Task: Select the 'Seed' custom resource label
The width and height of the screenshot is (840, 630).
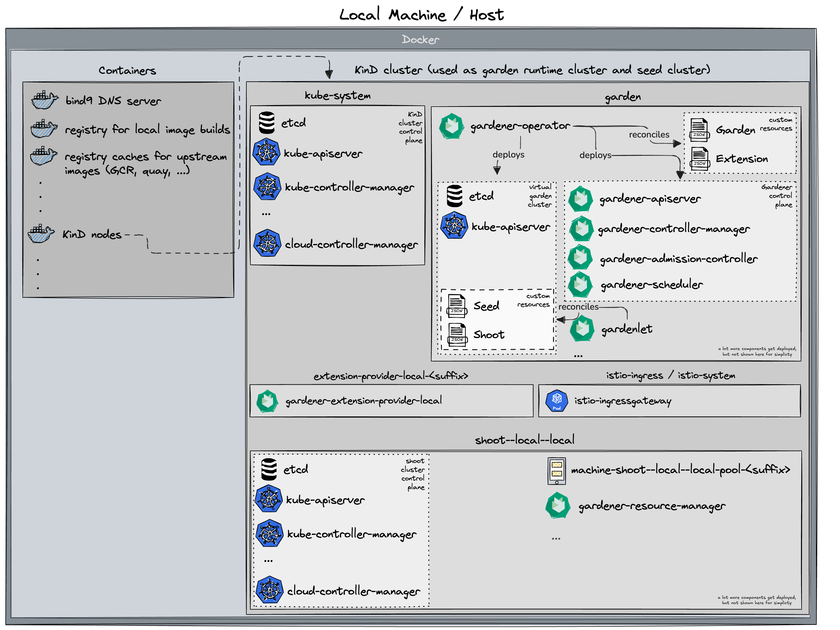Action: (486, 306)
